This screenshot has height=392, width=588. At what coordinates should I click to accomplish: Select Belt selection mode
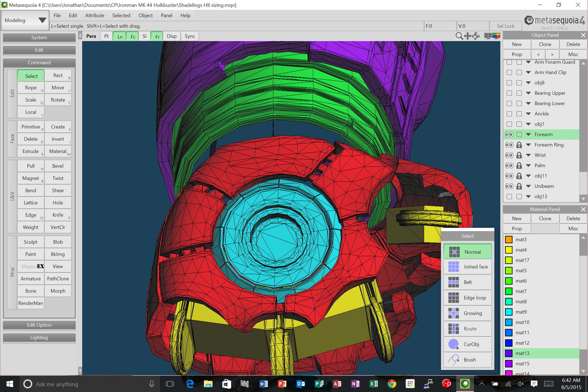(x=467, y=282)
